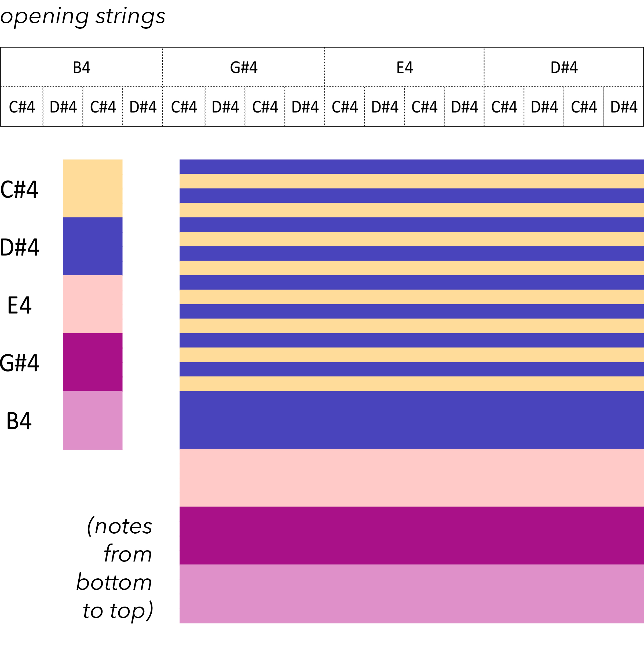Viewport: 644px width, 657px height.
Task: Click the E4 text label beside the legend
Action: click(x=19, y=305)
